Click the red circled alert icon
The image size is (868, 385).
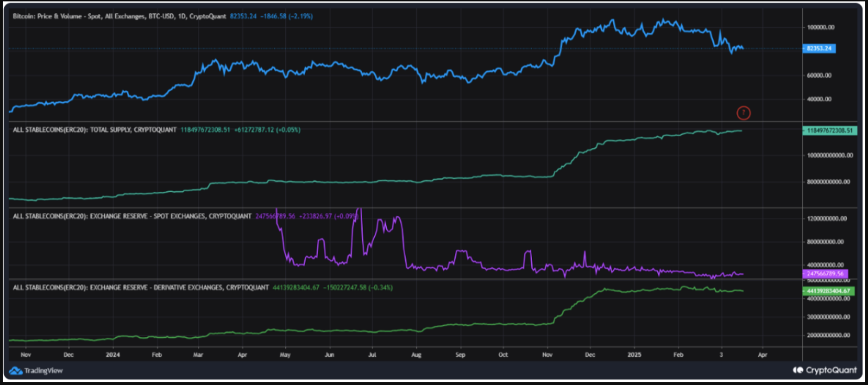(743, 112)
